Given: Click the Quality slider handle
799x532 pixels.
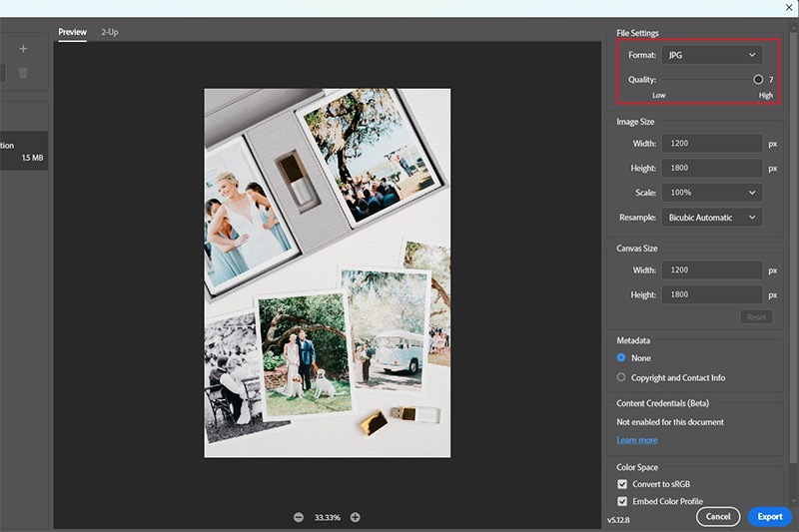Looking at the screenshot, I should pos(758,79).
